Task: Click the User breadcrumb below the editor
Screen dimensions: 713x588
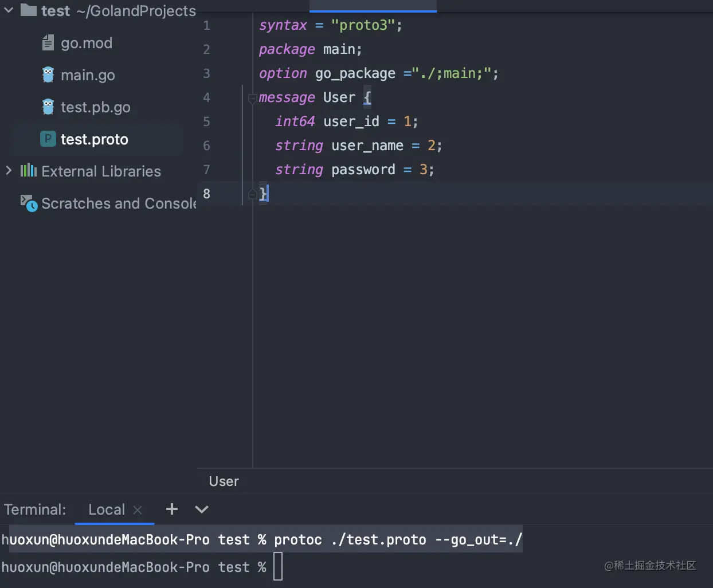Action: (224, 481)
